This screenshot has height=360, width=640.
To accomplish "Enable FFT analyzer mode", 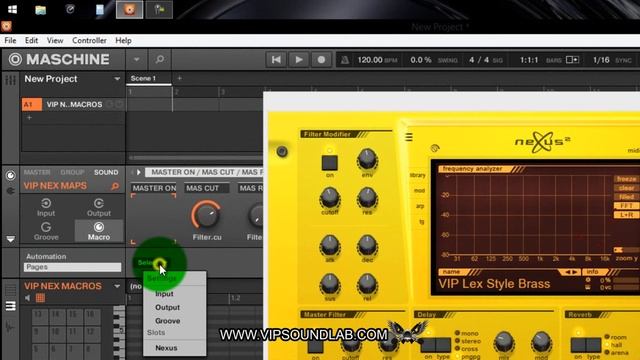I will [626, 206].
